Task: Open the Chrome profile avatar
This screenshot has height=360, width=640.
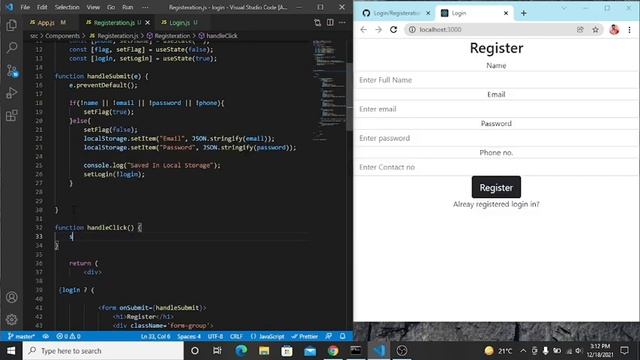Action: 614,29
